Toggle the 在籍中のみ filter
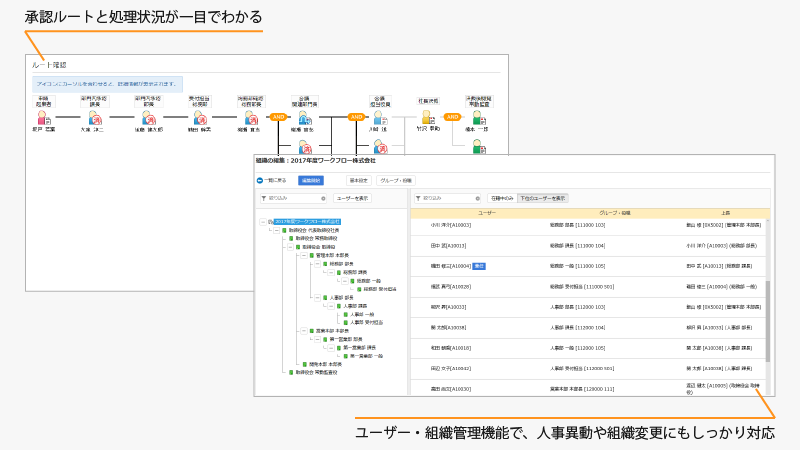This screenshot has width=800, height=450. [502, 198]
